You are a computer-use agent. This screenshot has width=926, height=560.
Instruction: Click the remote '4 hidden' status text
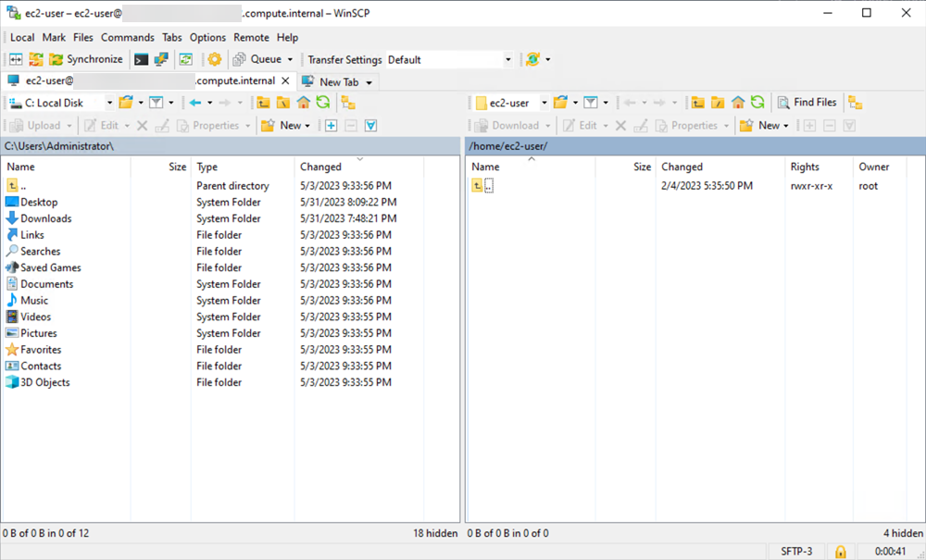coord(903,533)
